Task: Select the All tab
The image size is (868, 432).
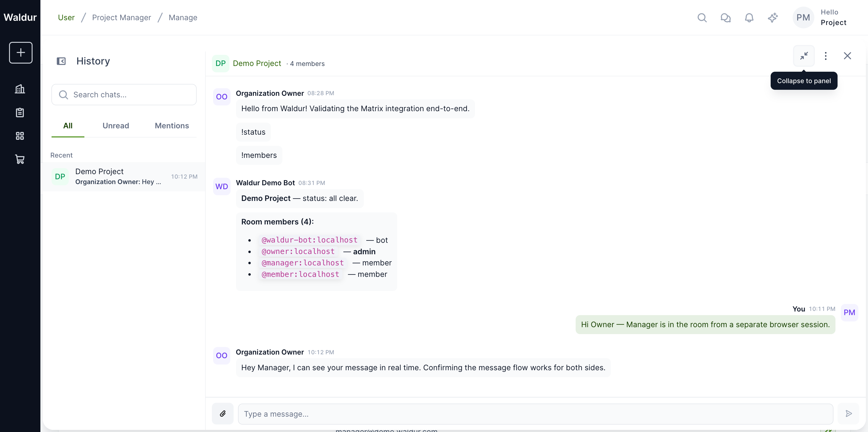Action: click(x=68, y=126)
